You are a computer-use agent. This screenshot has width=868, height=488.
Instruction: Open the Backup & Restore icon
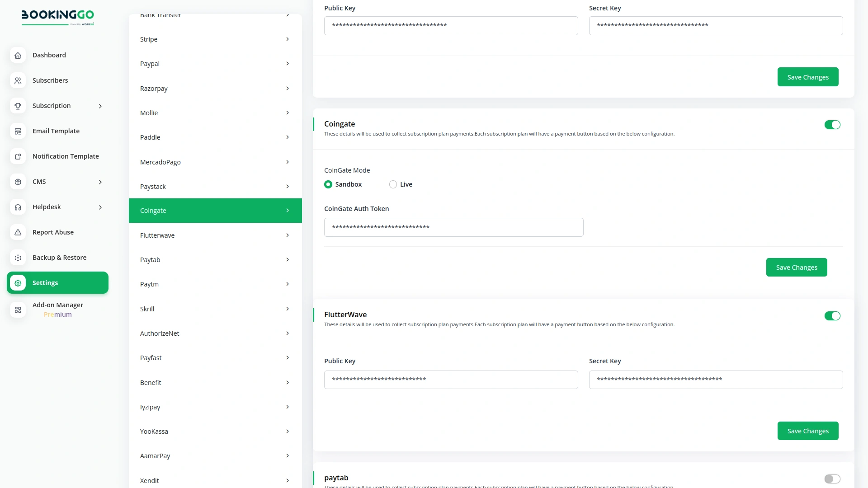tap(18, 258)
